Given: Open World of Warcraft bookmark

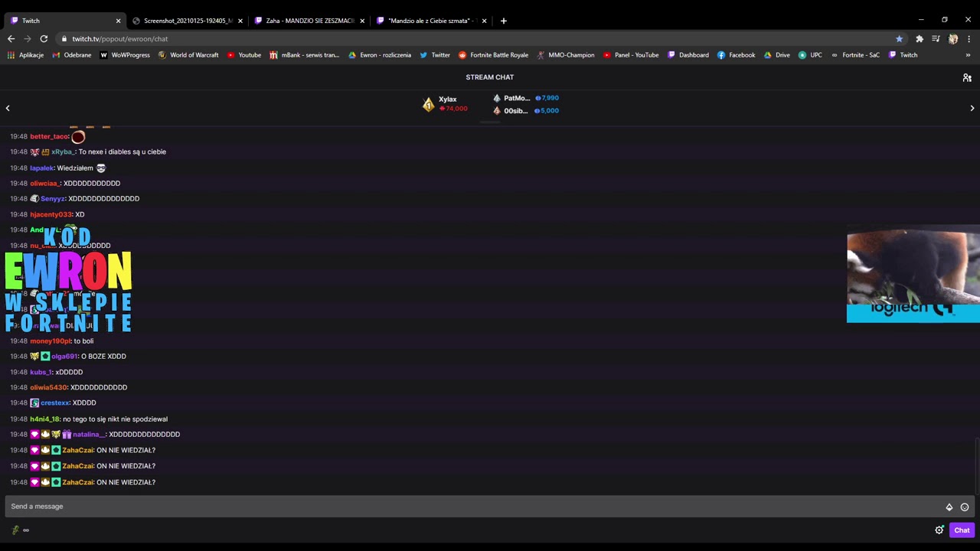Looking at the screenshot, I should coord(188,55).
